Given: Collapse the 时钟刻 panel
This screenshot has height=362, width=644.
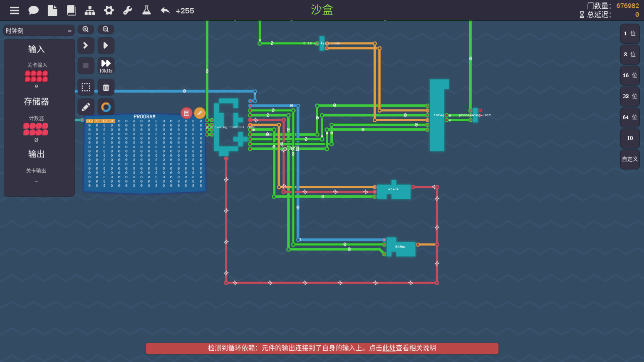Looking at the screenshot, I should pos(69,31).
